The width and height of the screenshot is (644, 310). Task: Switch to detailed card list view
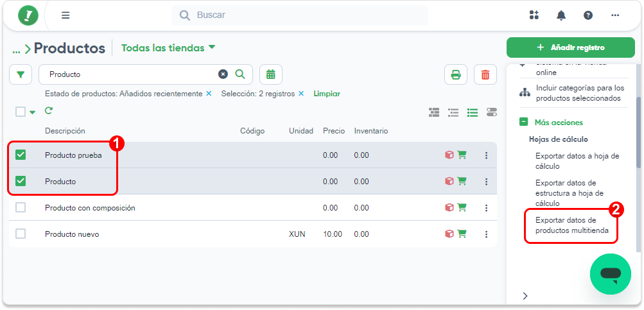point(433,112)
